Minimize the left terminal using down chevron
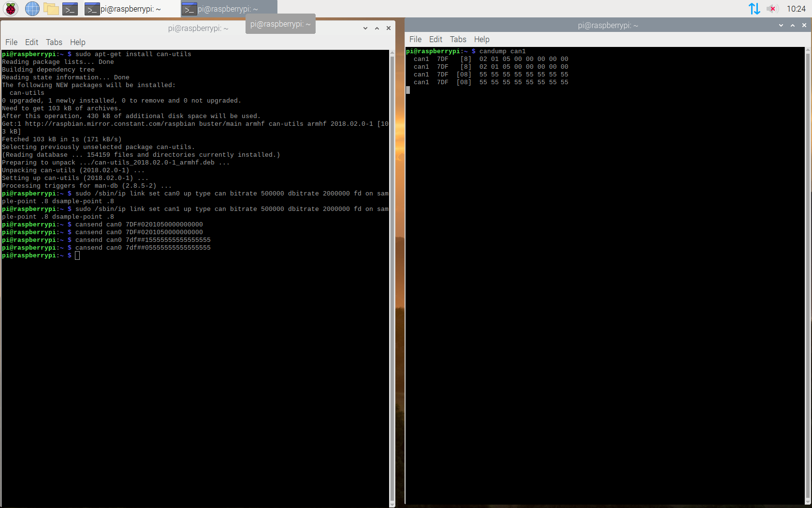 tap(365, 28)
